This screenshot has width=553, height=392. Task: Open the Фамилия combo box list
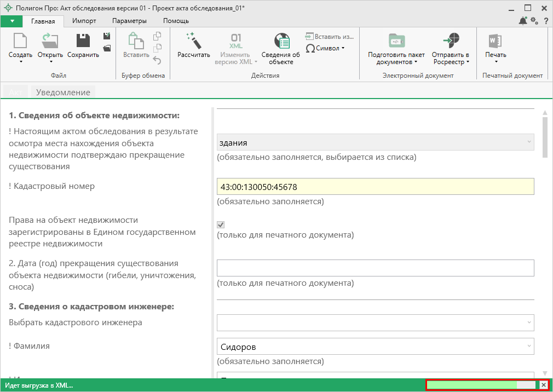coord(529,347)
